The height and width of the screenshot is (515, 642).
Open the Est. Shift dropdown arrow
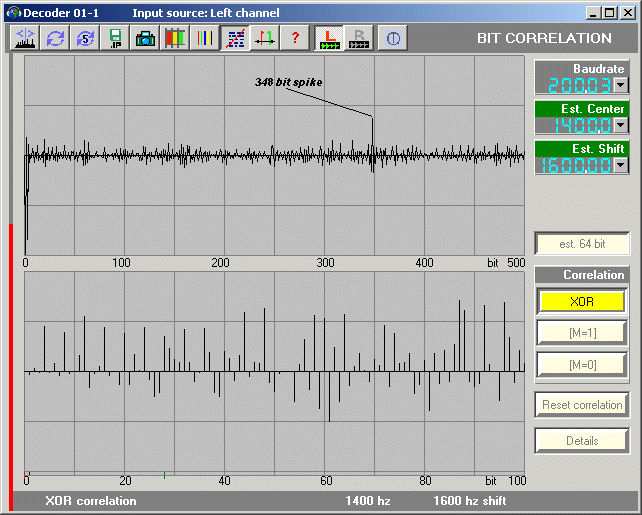click(x=621, y=165)
